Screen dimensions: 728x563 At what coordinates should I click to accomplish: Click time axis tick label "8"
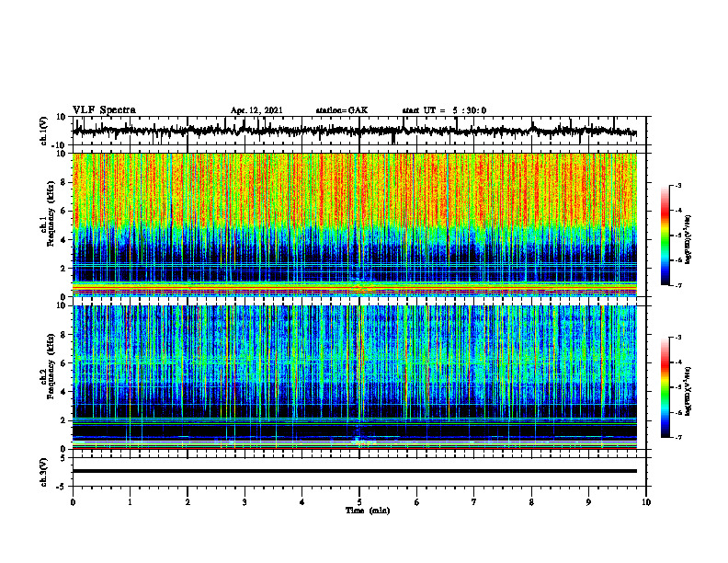point(531,502)
